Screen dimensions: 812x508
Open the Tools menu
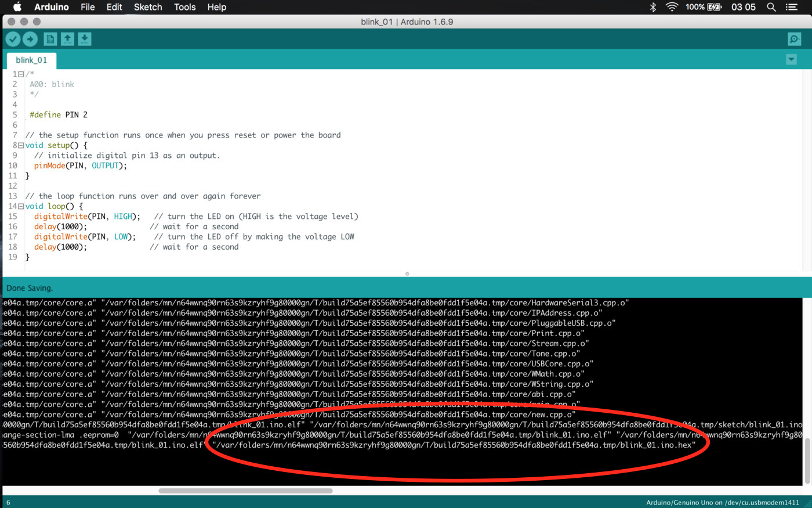pos(184,7)
